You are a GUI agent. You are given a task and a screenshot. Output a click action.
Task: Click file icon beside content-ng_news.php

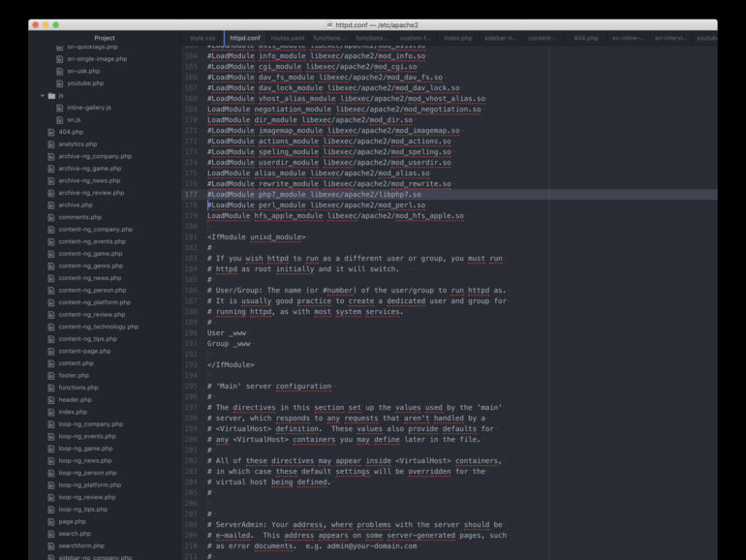[51, 278]
